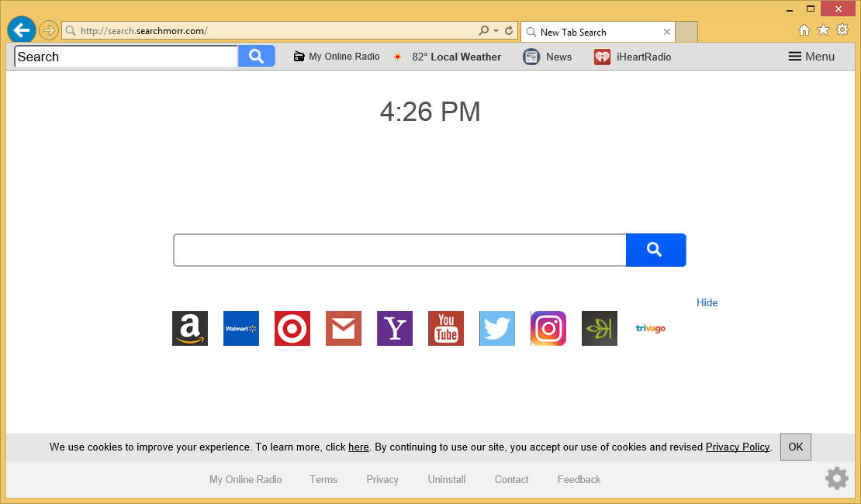Open the Uninstall footer link
The height and width of the screenshot is (504, 861).
[447, 479]
